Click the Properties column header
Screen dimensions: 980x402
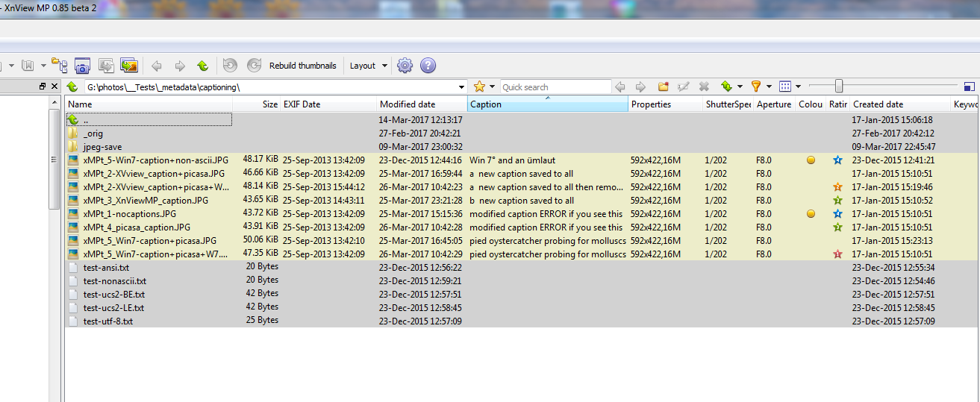(666, 104)
